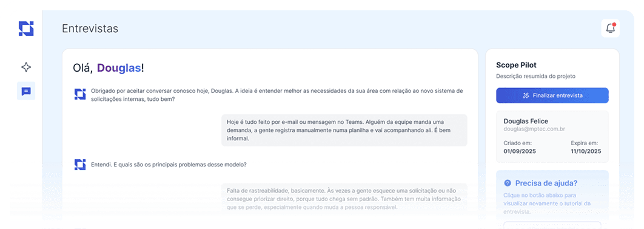
Task: Open the notifications bell
Action: [x=610, y=29]
